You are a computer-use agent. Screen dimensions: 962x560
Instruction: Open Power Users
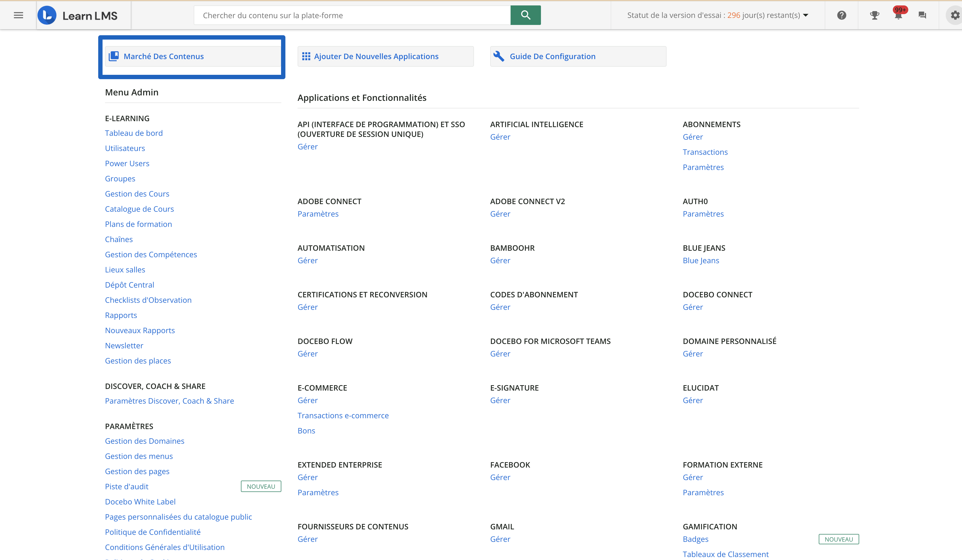(x=127, y=164)
